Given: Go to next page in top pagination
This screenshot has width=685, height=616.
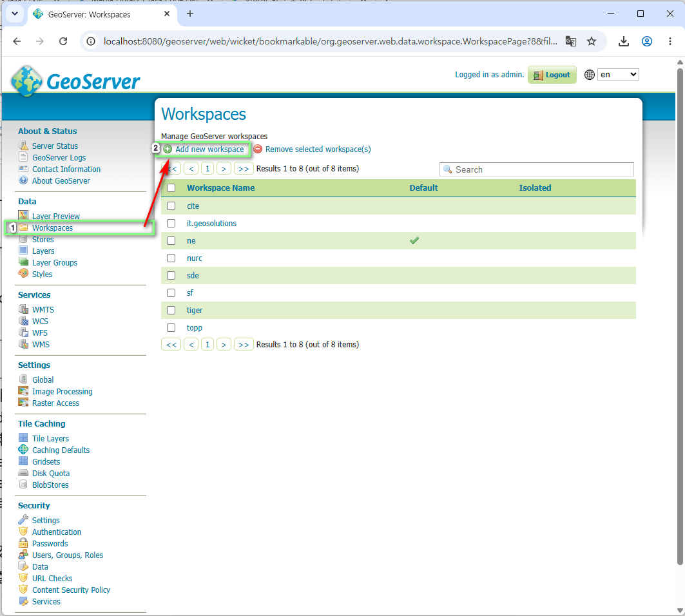Looking at the screenshot, I should tap(224, 169).
